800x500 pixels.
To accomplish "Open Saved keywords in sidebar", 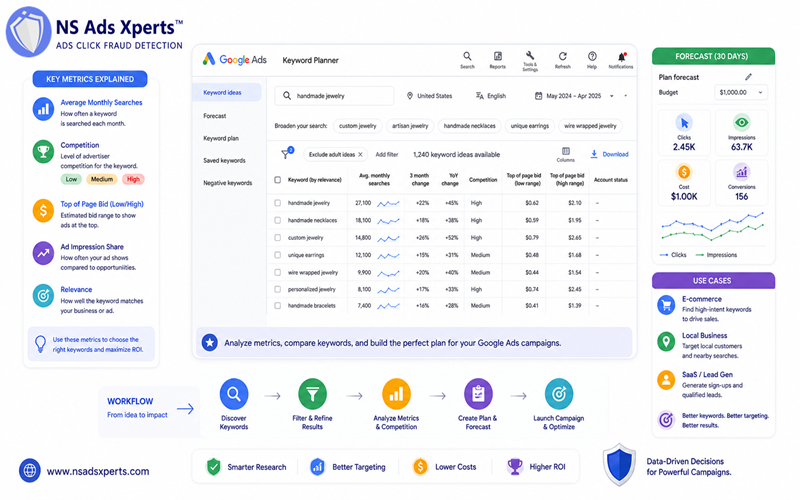I will click(224, 160).
